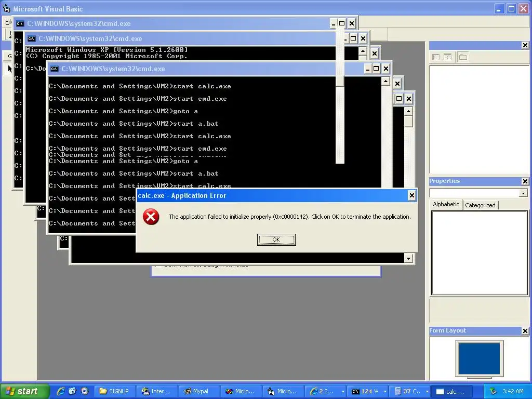The height and width of the screenshot is (399, 532).
Task: Click OK in the calc.exe Application Error dialog
Action: click(276, 240)
